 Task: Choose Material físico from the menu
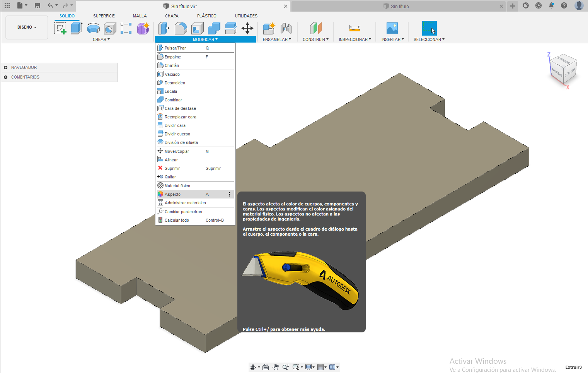[x=195, y=186]
